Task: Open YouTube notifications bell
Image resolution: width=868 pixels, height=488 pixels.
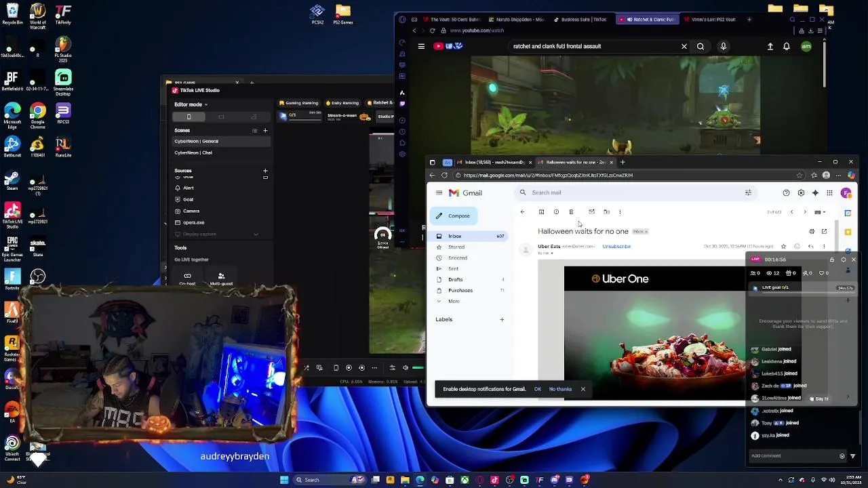Action: click(787, 47)
